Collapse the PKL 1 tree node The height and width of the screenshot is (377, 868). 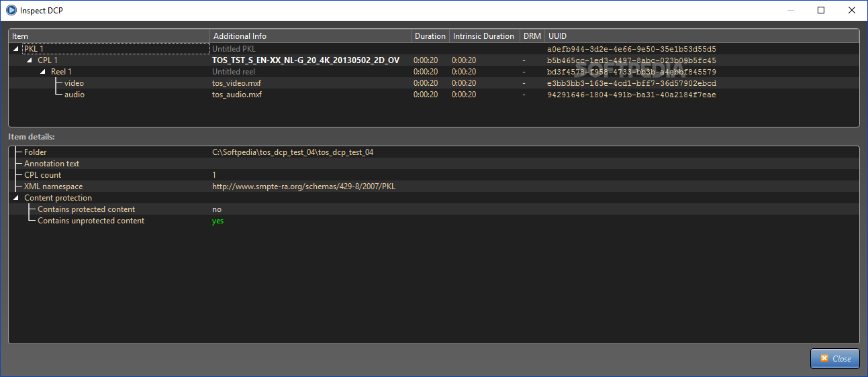[16, 49]
